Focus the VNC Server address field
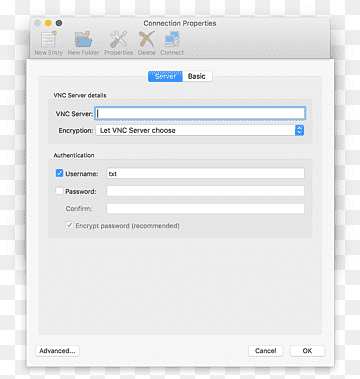This screenshot has width=360, height=379. pos(200,114)
